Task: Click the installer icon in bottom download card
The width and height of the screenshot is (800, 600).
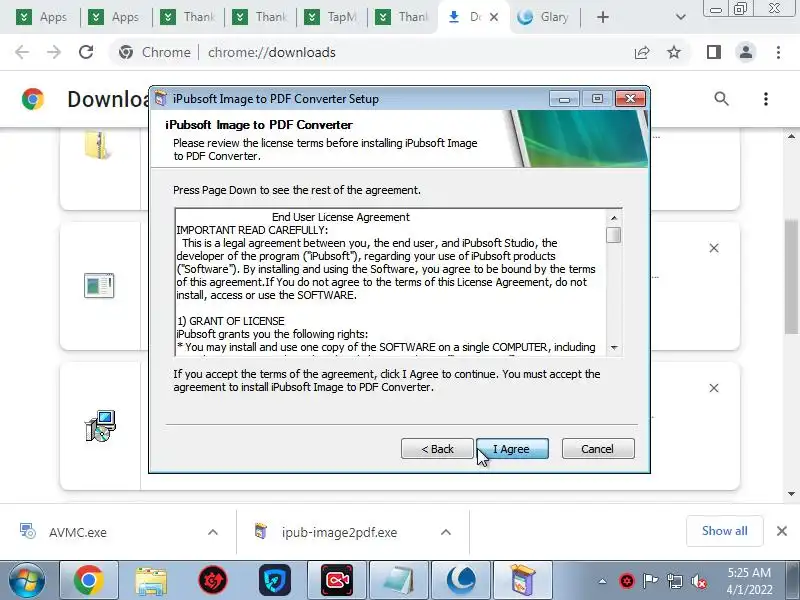Action: [100, 426]
